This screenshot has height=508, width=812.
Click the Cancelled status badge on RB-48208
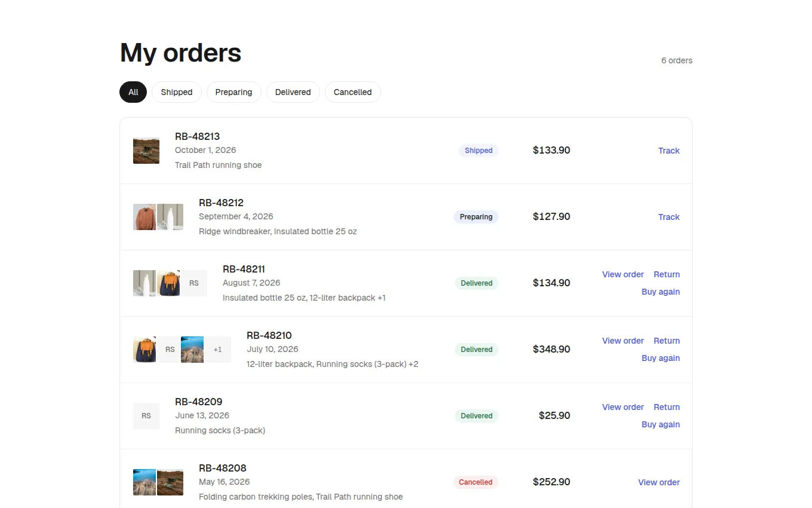(476, 482)
